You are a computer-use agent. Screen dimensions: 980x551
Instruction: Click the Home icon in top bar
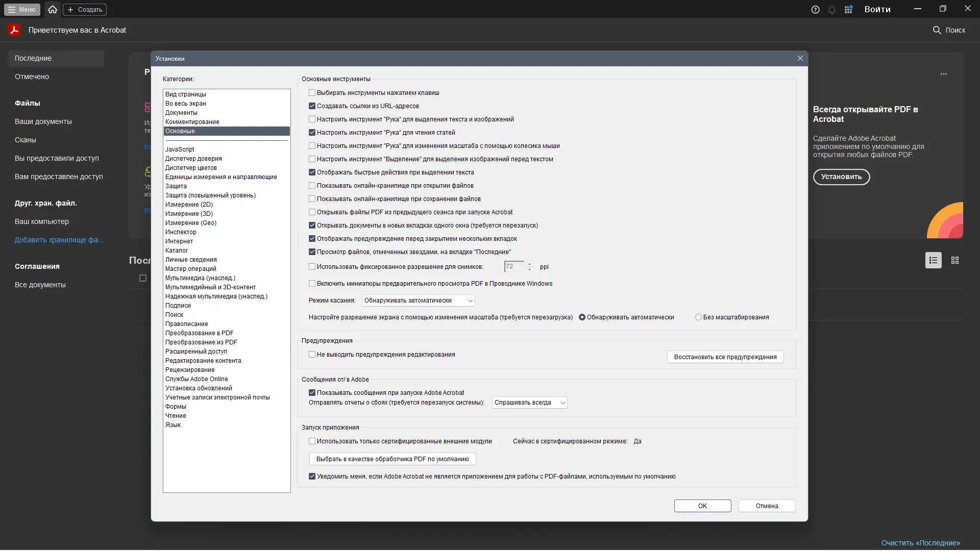tap(52, 9)
